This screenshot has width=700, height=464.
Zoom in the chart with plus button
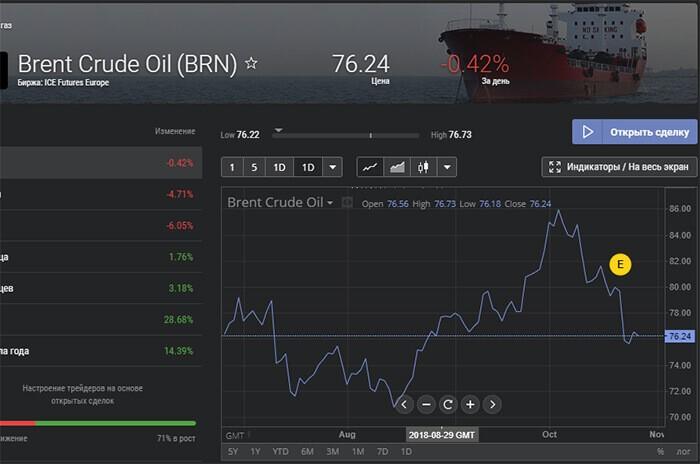pos(469,404)
